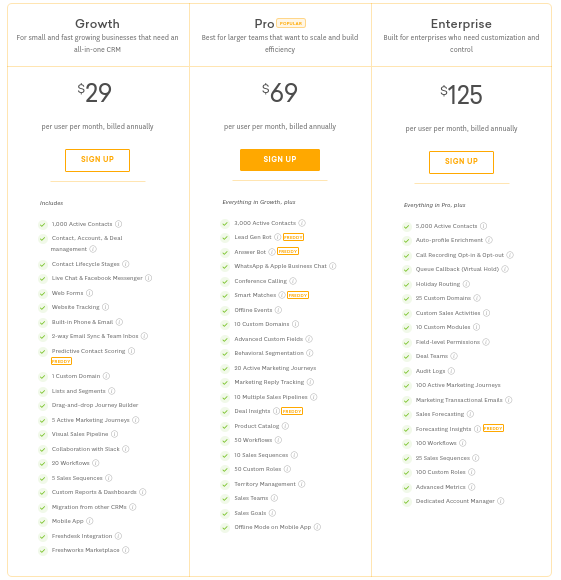Click info icon beside Sales Goals
561x580 pixels.
pos(272,513)
